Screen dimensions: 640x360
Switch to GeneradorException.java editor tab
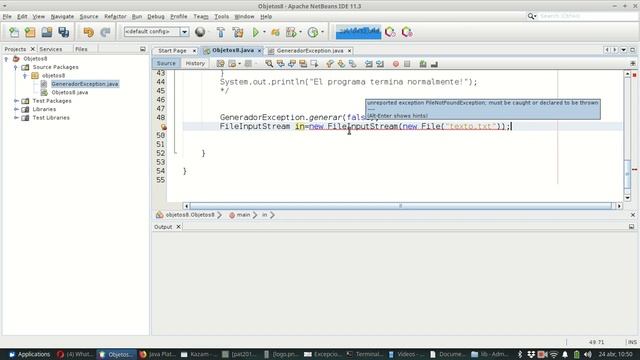pyautogui.click(x=310, y=51)
